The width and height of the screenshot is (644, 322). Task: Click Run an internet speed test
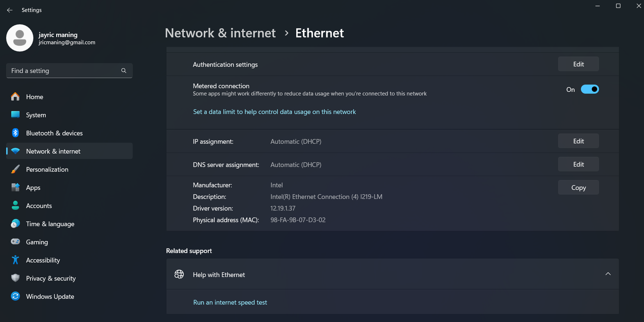coord(230,302)
